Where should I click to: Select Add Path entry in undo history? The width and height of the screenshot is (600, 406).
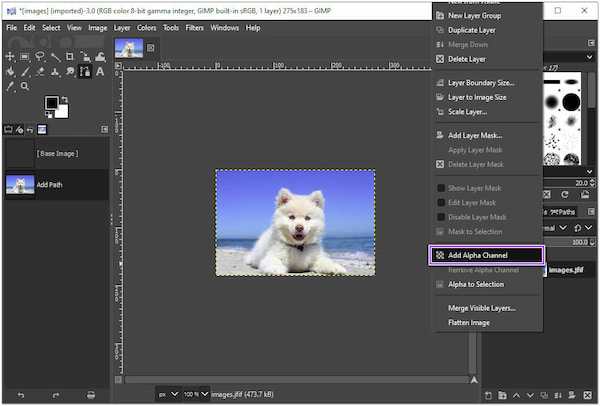(x=57, y=185)
